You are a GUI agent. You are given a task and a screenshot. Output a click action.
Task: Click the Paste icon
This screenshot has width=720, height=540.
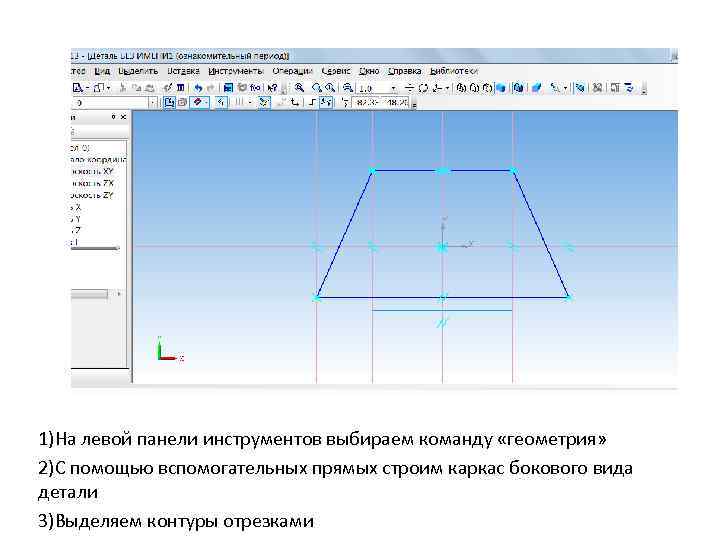coord(149,88)
